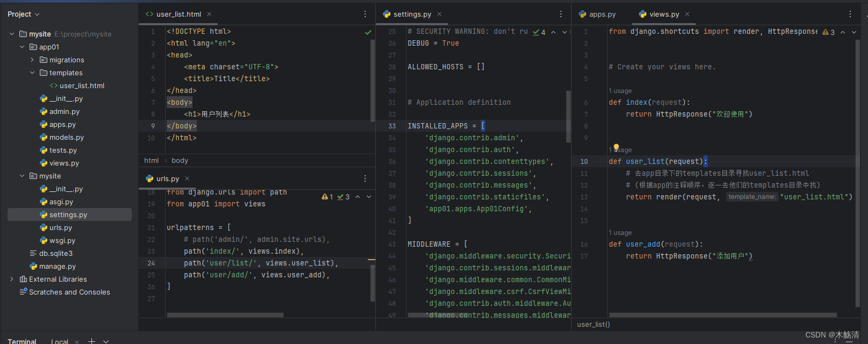Screen dimensions: 868x344
Task: Expand the migrations folder
Action: click(x=32, y=60)
